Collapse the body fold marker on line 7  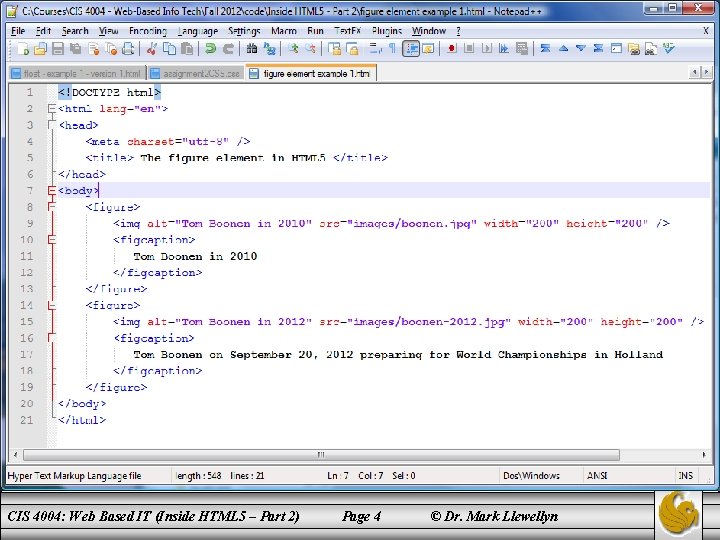(x=51, y=190)
